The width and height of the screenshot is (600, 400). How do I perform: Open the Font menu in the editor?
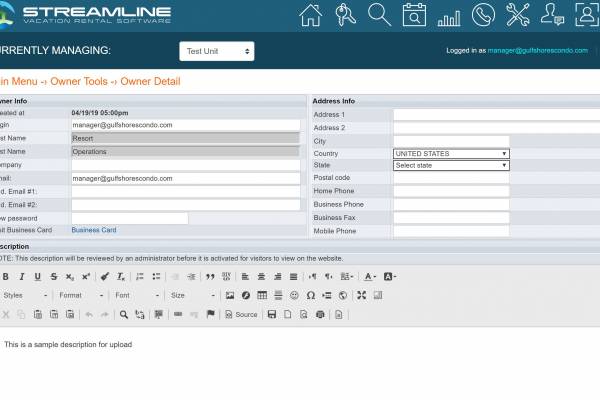pos(135,296)
